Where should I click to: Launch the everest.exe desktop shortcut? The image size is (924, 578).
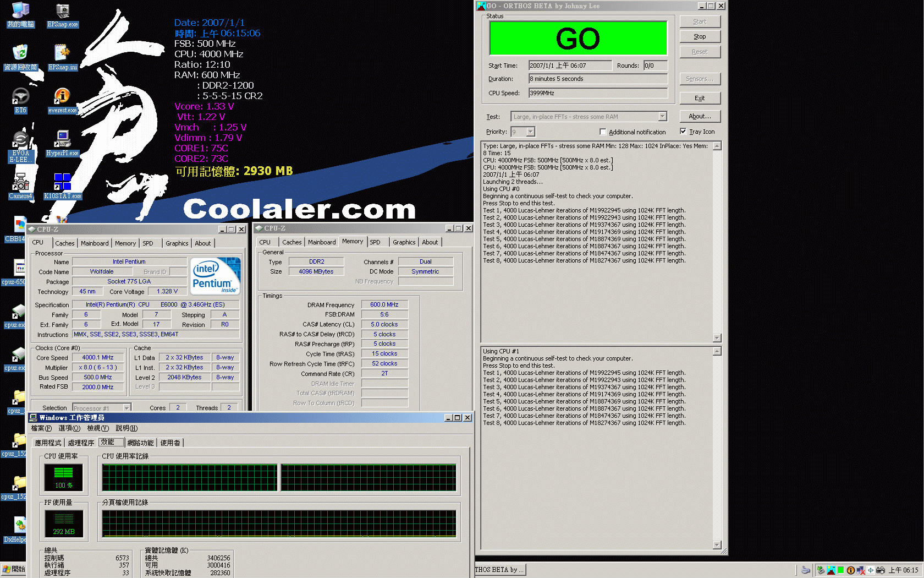(62, 101)
